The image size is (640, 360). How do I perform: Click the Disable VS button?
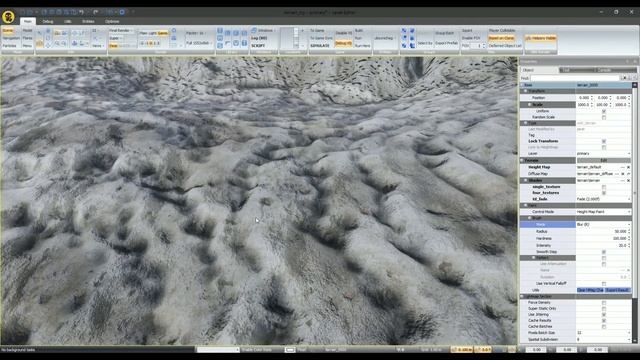344,33
